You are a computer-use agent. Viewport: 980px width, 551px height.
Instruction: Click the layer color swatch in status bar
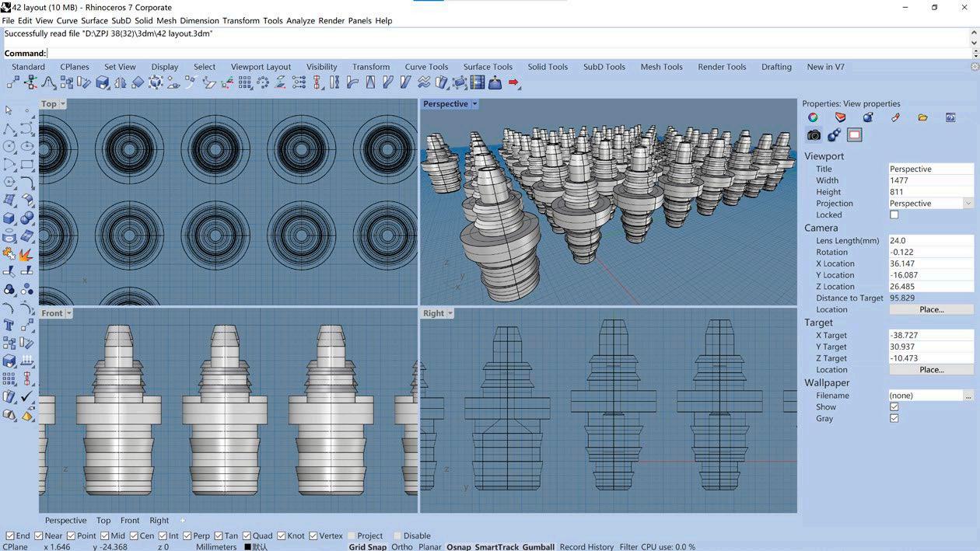(248, 547)
